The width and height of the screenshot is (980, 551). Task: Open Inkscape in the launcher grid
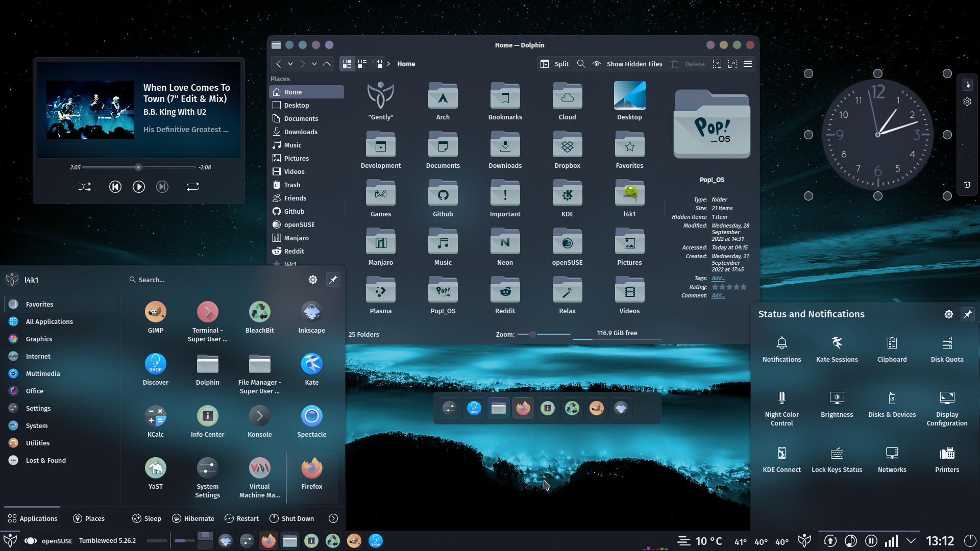point(311,317)
